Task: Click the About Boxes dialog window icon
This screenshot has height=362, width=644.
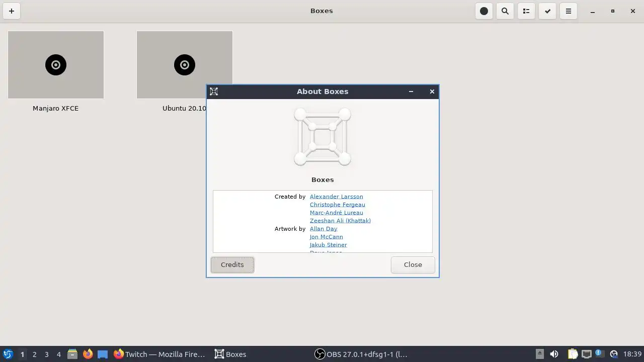Action: [214, 92]
